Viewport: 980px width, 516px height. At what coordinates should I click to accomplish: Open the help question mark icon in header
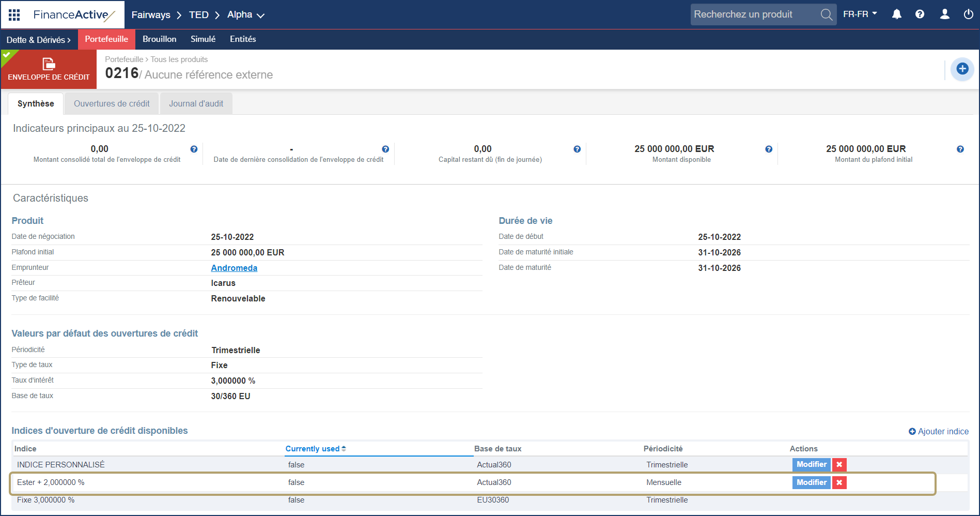pyautogui.click(x=920, y=14)
